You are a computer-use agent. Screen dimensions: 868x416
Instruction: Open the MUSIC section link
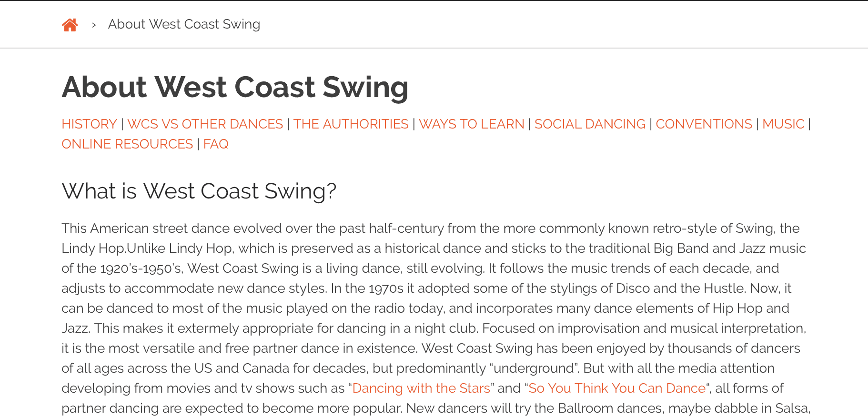(x=783, y=124)
